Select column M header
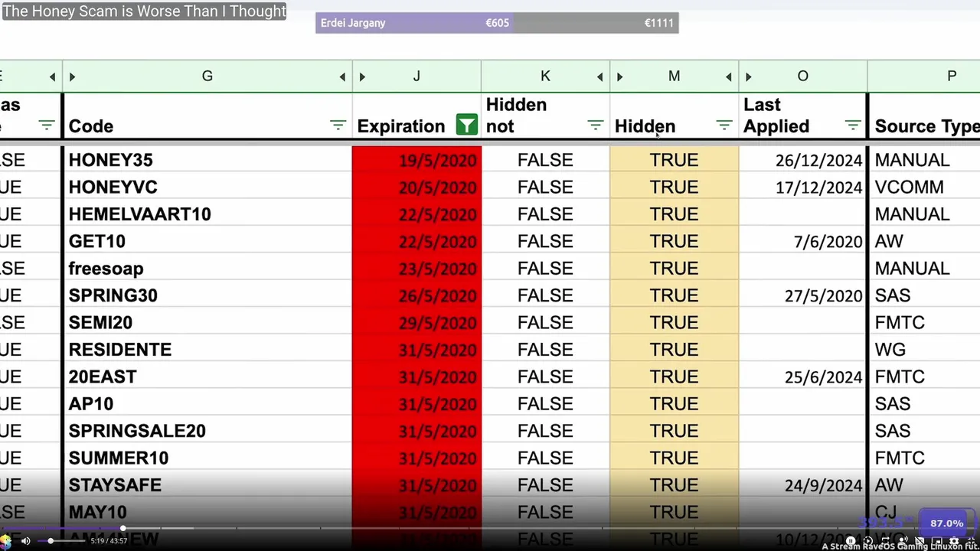This screenshot has width=980, height=551. 674,77
